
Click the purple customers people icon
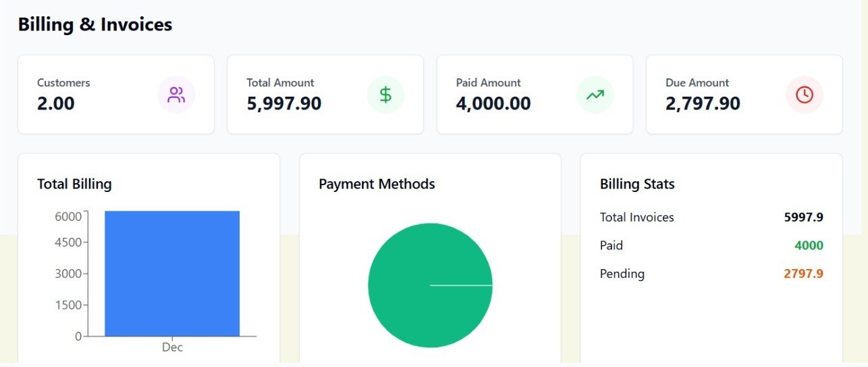coord(176,95)
